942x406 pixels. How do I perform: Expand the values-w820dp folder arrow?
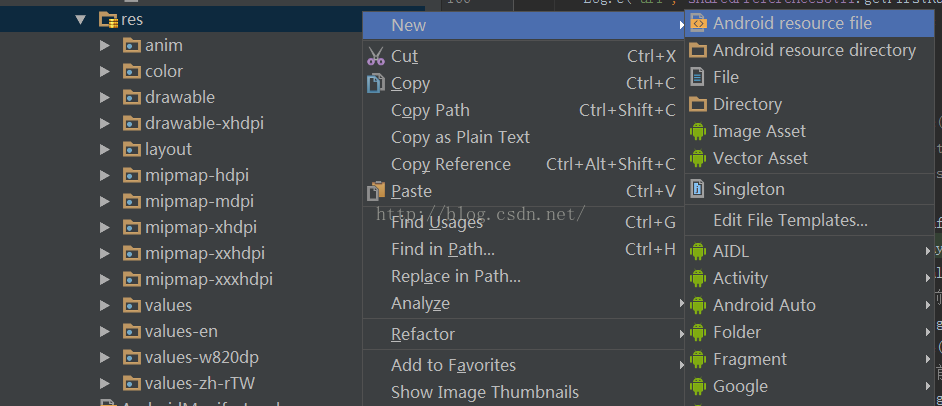[105, 357]
